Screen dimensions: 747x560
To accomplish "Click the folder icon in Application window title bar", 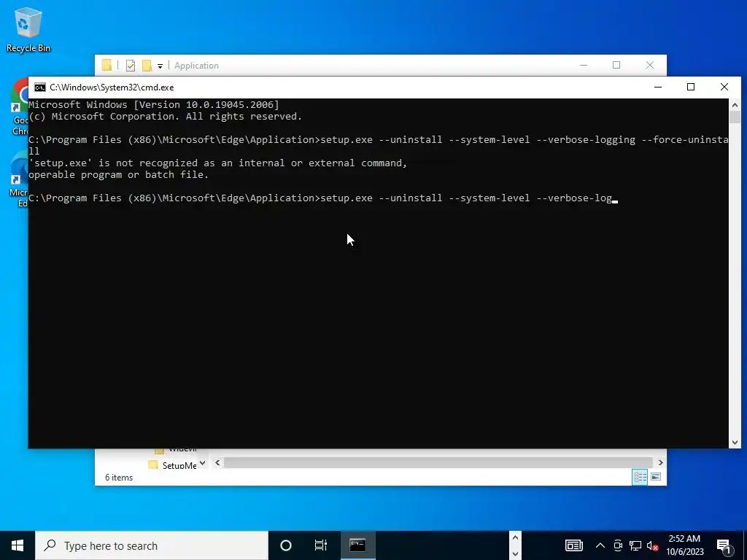I will pos(107,65).
